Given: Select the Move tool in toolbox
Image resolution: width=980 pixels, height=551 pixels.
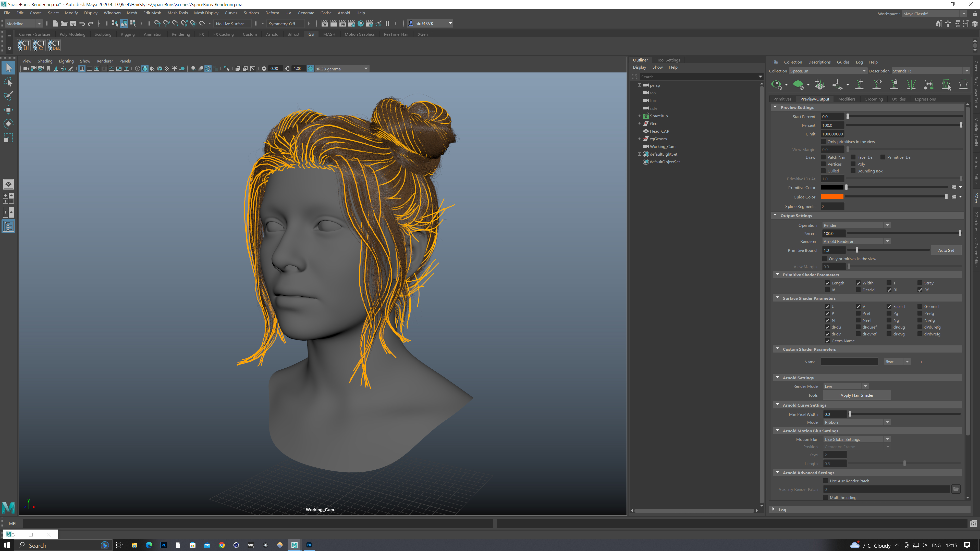Looking at the screenshot, I should tap(8, 109).
